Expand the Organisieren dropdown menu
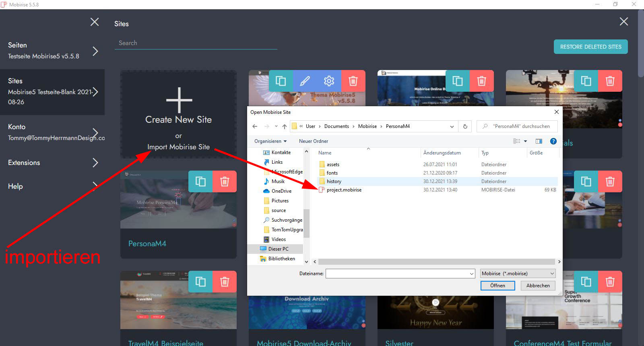 (270, 141)
